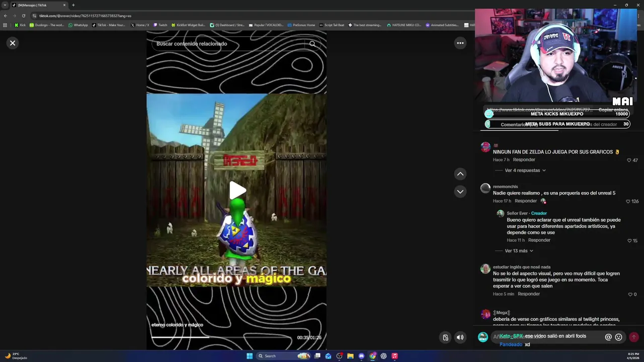Click 'Copiar enlace' to copy link
644x362 pixels.
pyautogui.click(x=613, y=110)
